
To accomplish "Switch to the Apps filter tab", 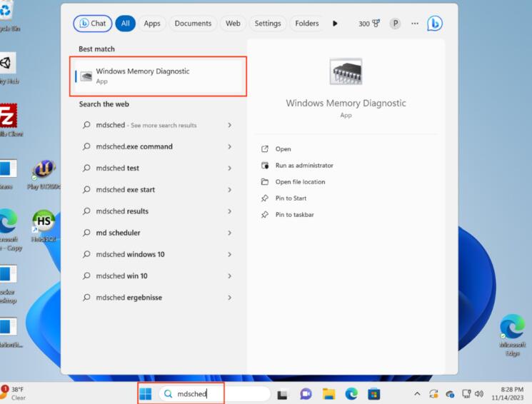I will point(152,24).
